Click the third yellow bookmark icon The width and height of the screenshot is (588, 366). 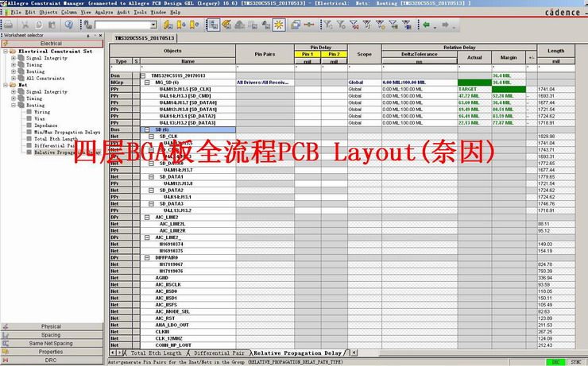point(194,25)
